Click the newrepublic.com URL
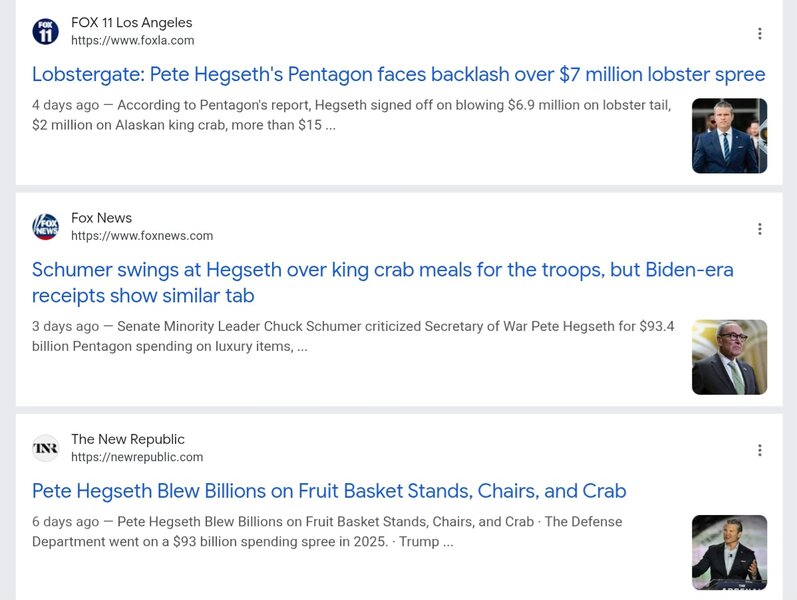797x600 pixels. 137,457
